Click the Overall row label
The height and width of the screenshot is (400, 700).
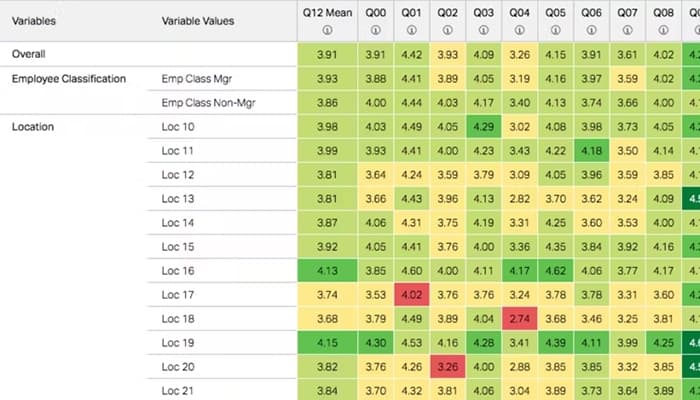[29, 54]
